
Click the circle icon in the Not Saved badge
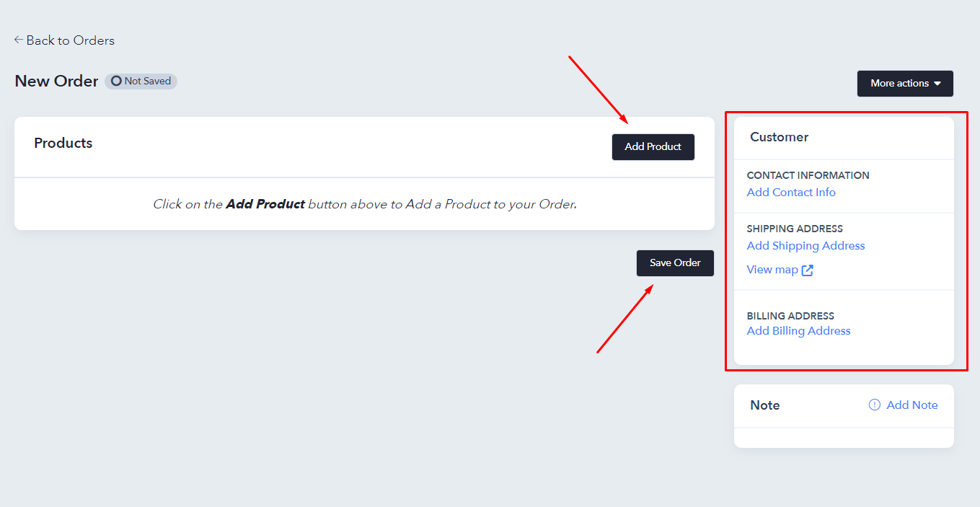click(x=116, y=81)
